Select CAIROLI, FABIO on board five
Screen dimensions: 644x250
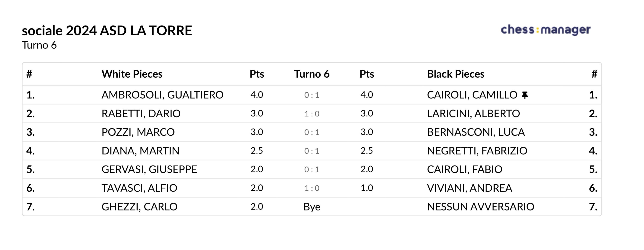465,169
